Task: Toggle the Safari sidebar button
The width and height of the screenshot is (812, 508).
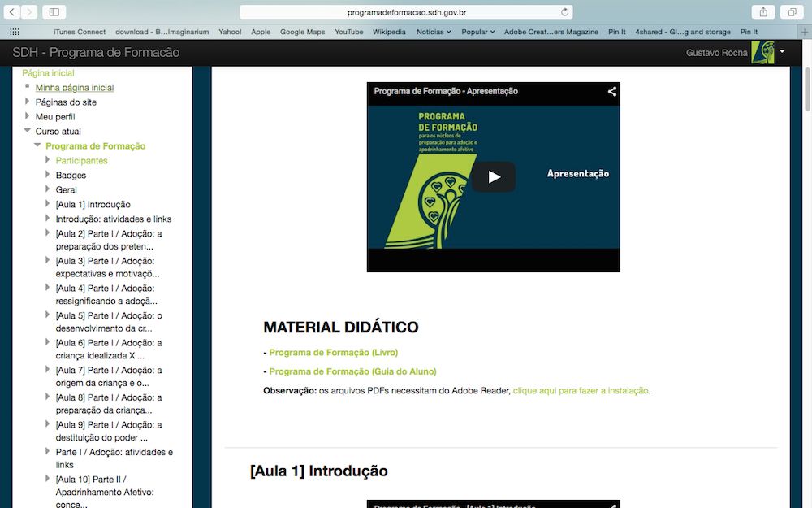Action: click(54, 12)
